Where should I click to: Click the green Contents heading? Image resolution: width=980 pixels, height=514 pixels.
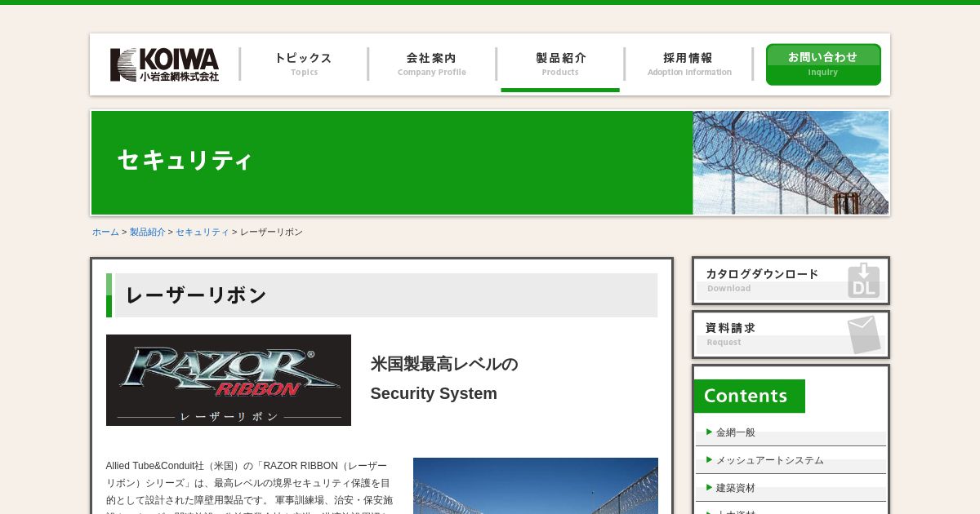750,396
